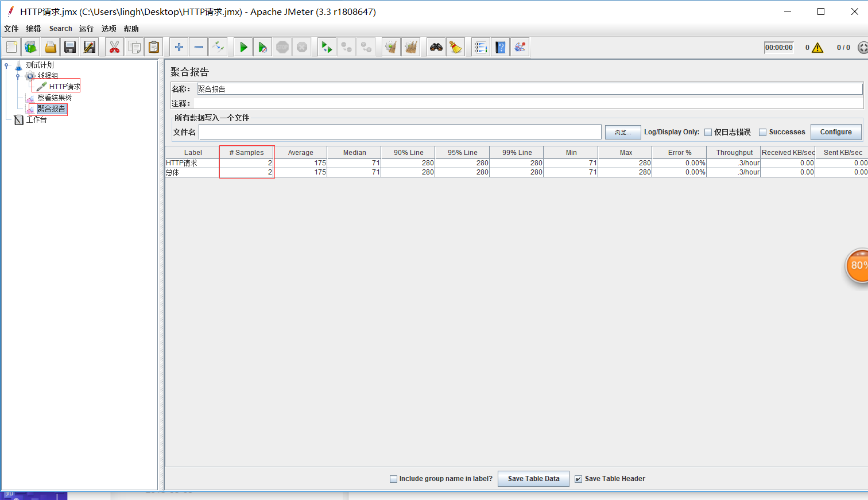Open Search with binoculars icon

tap(436, 47)
